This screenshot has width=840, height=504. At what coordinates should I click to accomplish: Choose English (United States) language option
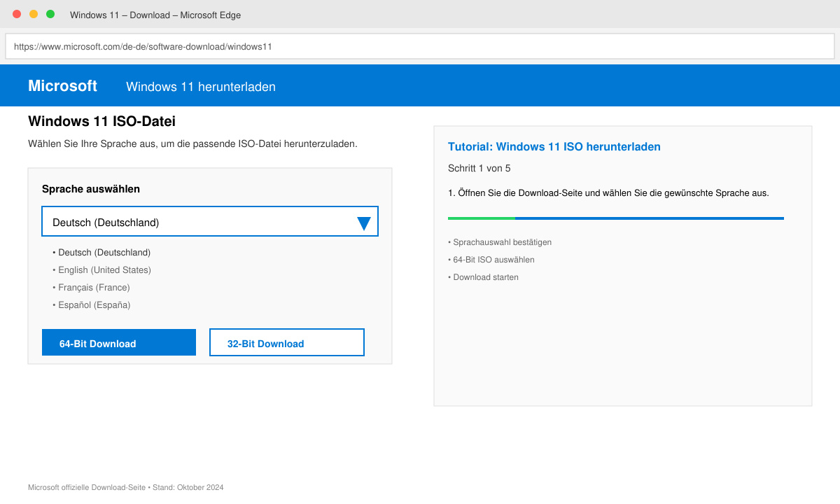(x=101, y=270)
